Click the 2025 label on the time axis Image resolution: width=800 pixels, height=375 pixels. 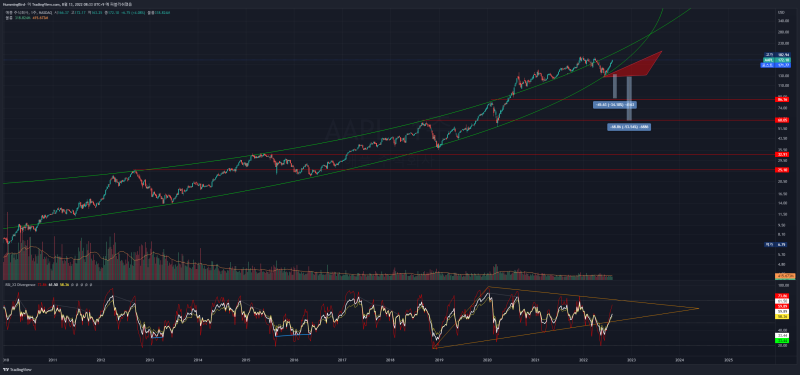click(729, 360)
